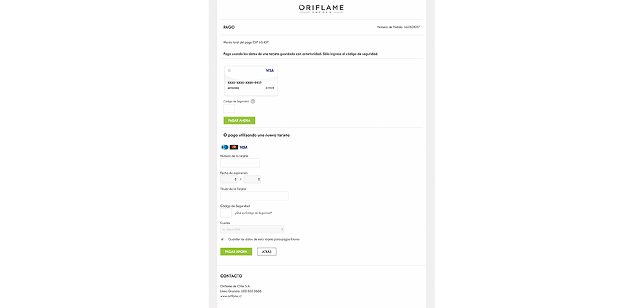The image size is (644, 308).
Task: Click the Titular de la Tarjeta field
Action: point(254,196)
